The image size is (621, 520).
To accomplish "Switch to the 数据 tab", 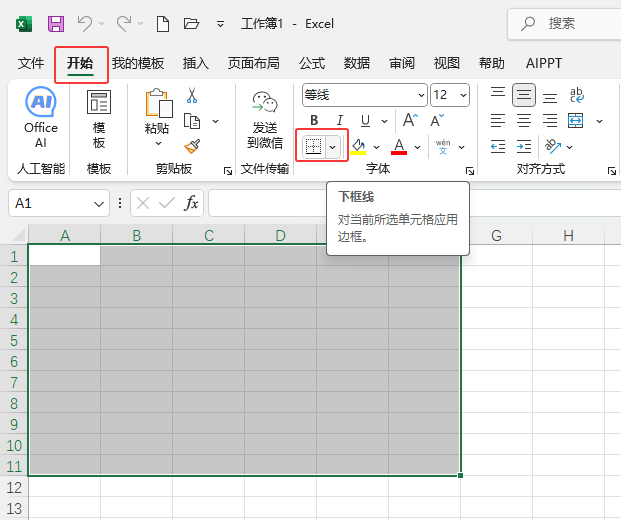I will pos(357,63).
